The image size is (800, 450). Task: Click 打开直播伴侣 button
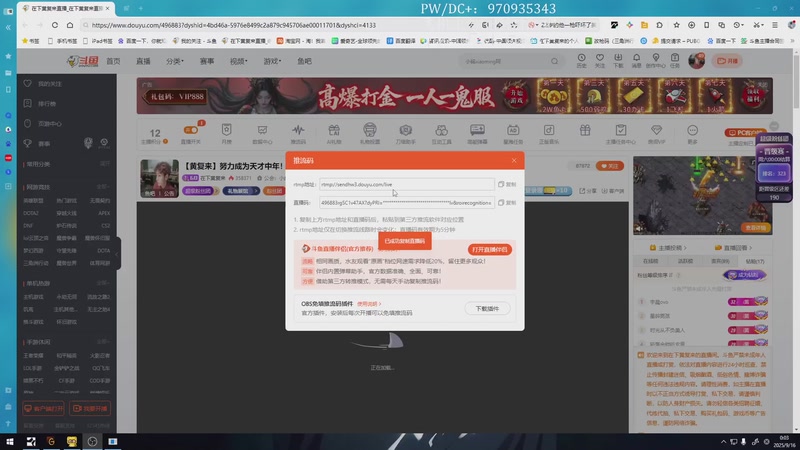[x=489, y=249]
